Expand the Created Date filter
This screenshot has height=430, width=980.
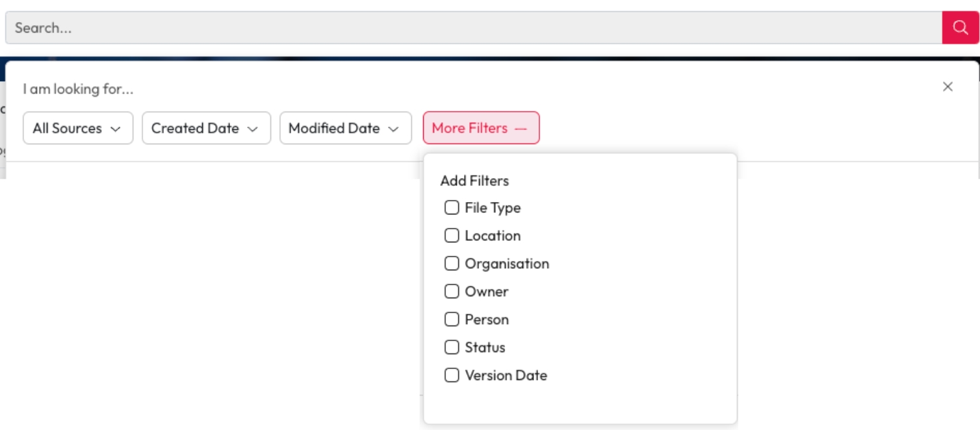tap(206, 129)
